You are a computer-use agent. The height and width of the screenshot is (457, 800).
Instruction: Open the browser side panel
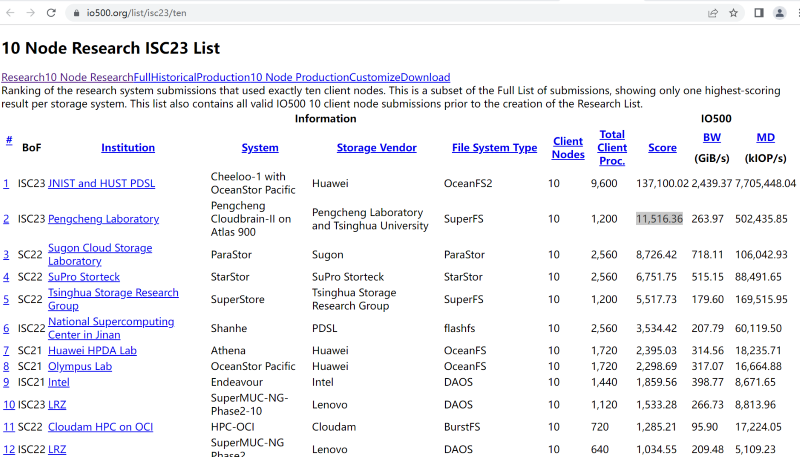758,13
